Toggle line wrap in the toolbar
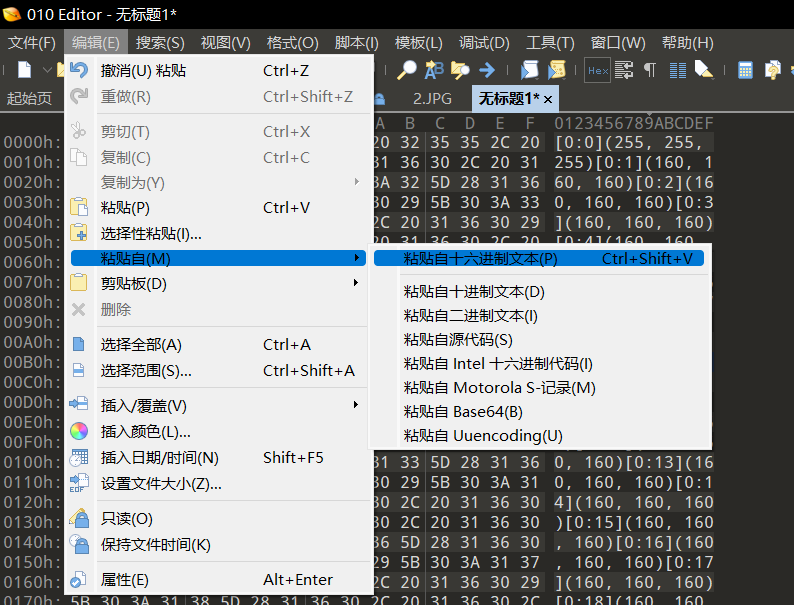The height and width of the screenshot is (605, 794). click(624, 70)
